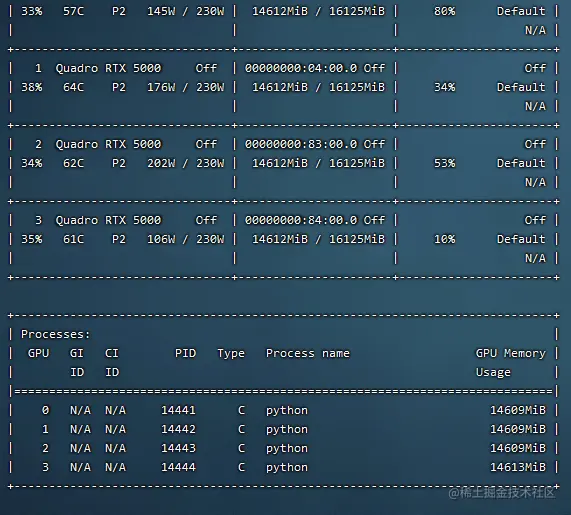Select the P2 performance state in 62C row
The height and width of the screenshot is (515, 571).
click(119, 163)
